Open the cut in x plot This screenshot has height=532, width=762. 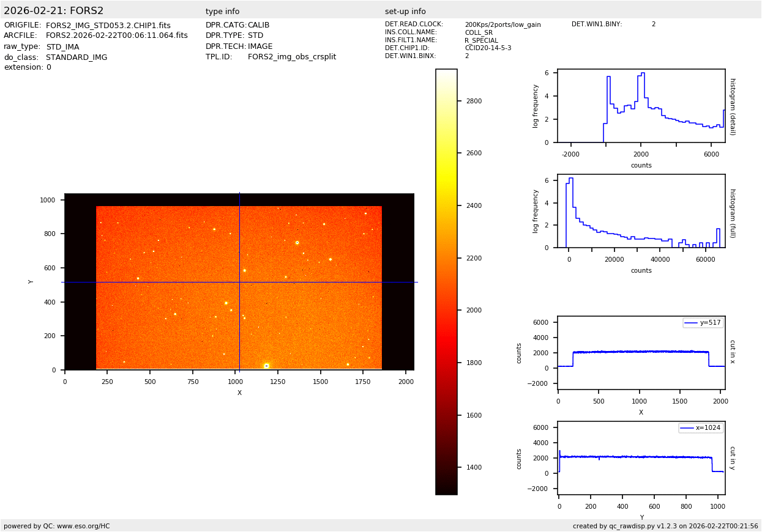click(x=641, y=353)
